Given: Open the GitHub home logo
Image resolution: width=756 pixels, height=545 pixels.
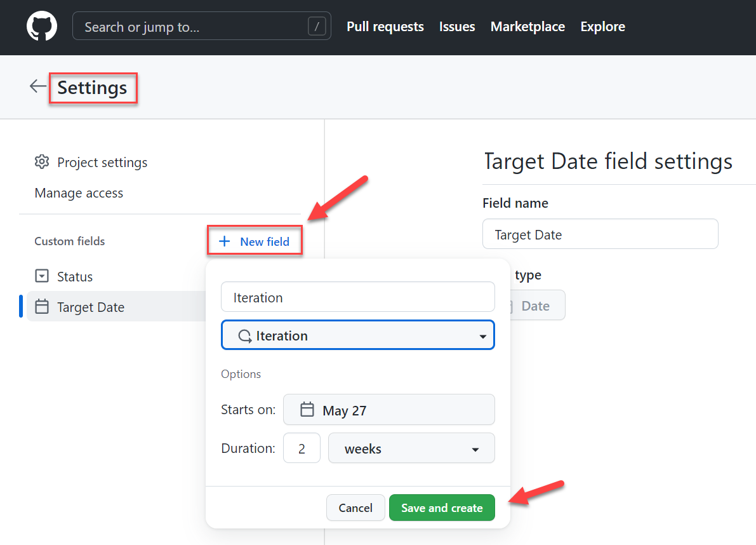Looking at the screenshot, I should (41, 26).
